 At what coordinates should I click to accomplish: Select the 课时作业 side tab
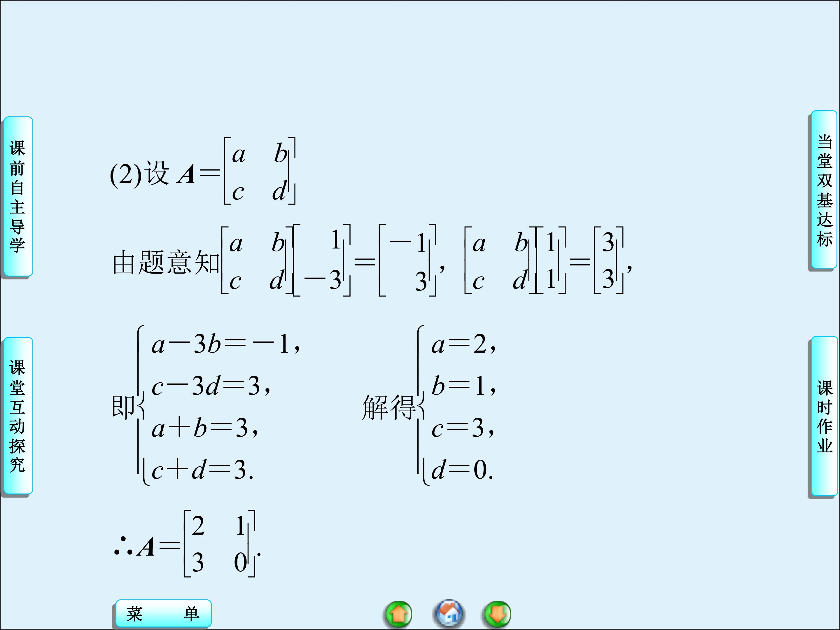tap(824, 416)
